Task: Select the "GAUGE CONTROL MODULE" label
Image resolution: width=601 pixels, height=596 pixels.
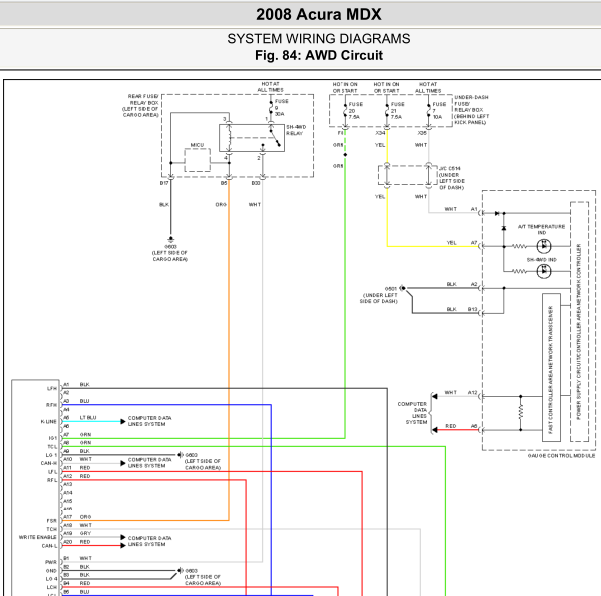Action: click(561, 455)
